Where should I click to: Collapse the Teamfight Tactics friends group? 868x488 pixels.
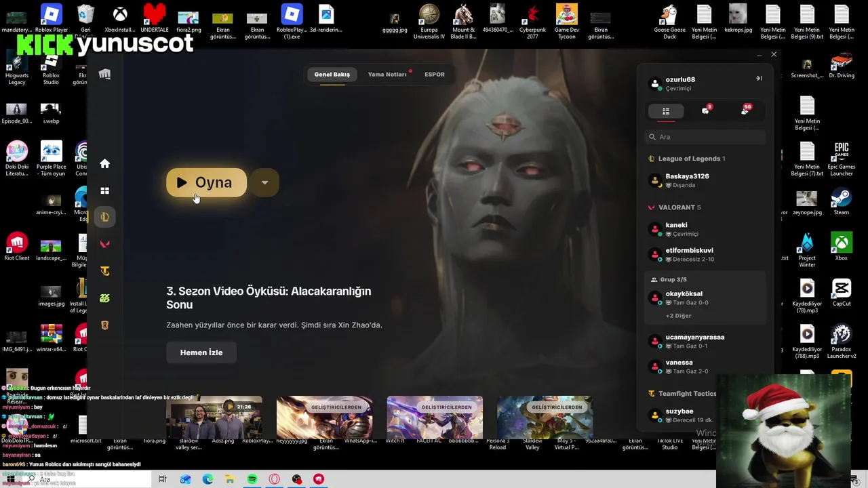(683, 393)
